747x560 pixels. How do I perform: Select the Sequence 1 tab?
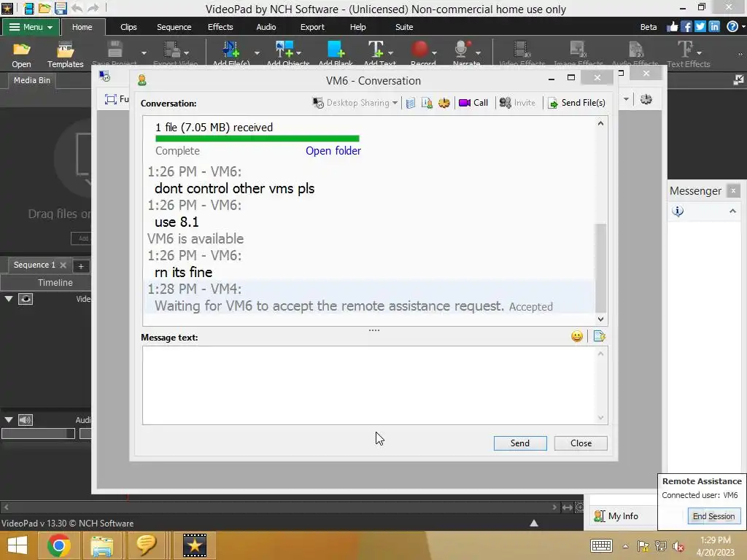pyautogui.click(x=34, y=265)
